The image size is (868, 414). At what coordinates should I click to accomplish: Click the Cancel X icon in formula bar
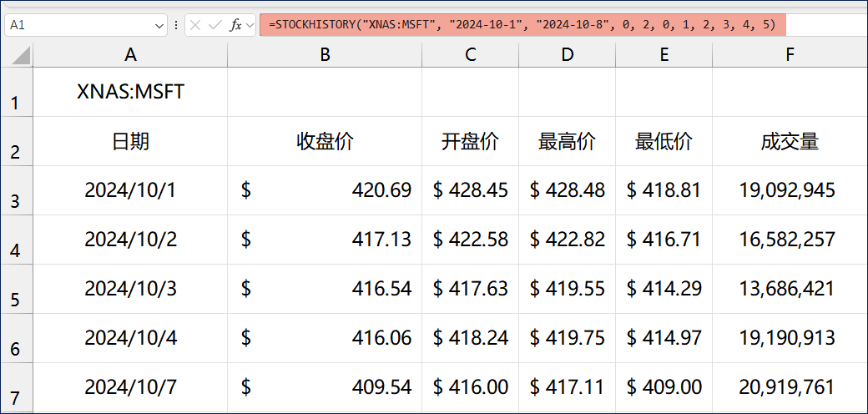pyautogui.click(x=194, y=26)
